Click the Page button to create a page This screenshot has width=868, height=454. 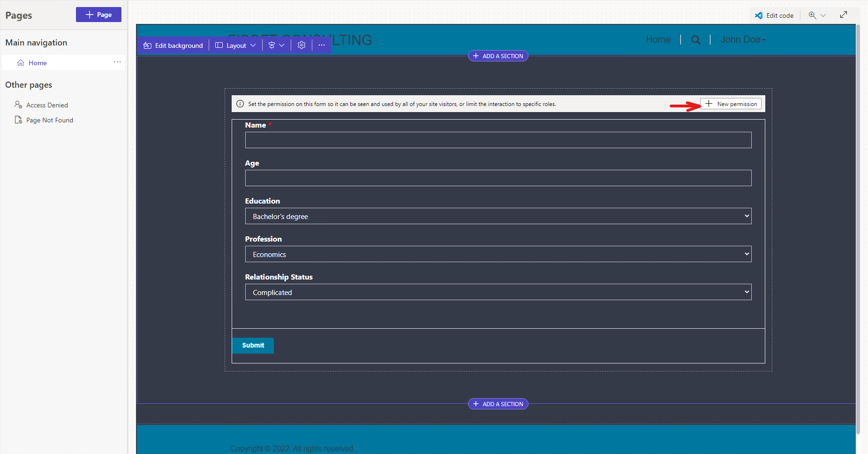(x=98, y=14)
